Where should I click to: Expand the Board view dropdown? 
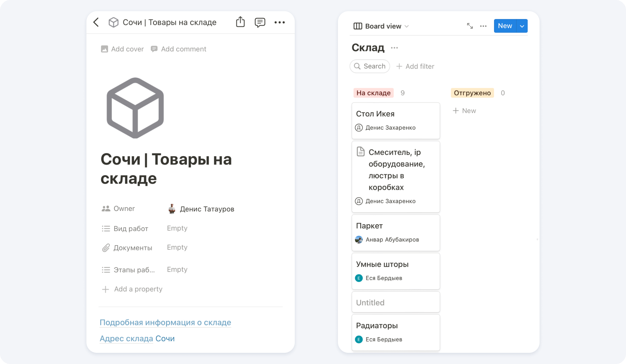(381, 26)
